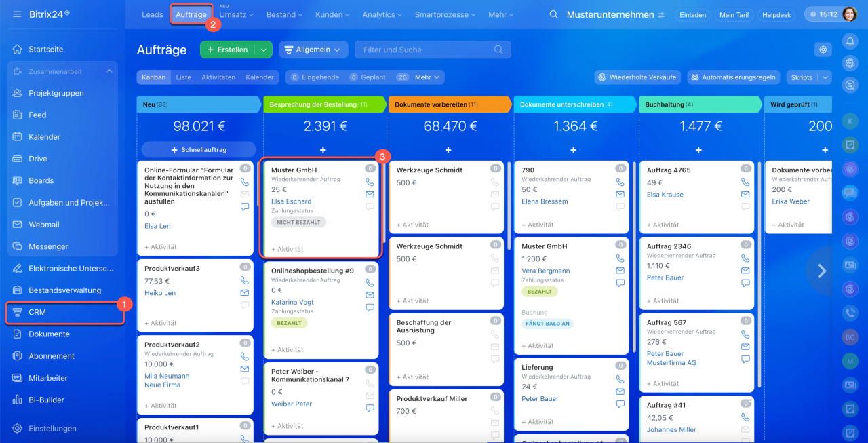The height and width of the screenshot is (443, 868).
Task: Switch to the Kalender view tab
Action: (260, 77)
